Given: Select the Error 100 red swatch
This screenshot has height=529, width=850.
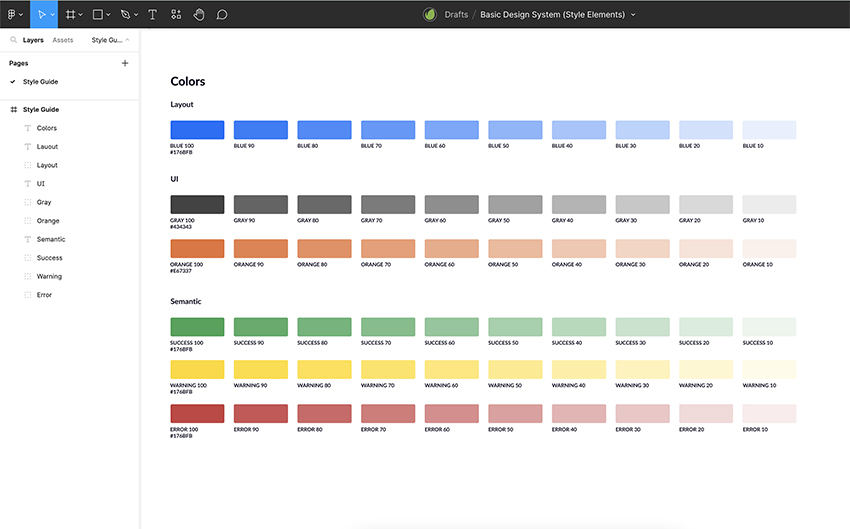Looking at the screenshot, I should (x=197, y=414).
